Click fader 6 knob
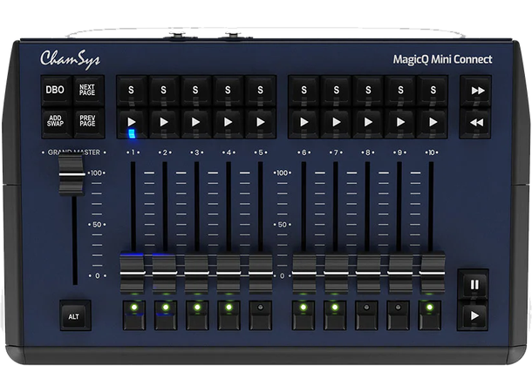The width and height of the screenshot is (532, 392). [x=304, y=273]
